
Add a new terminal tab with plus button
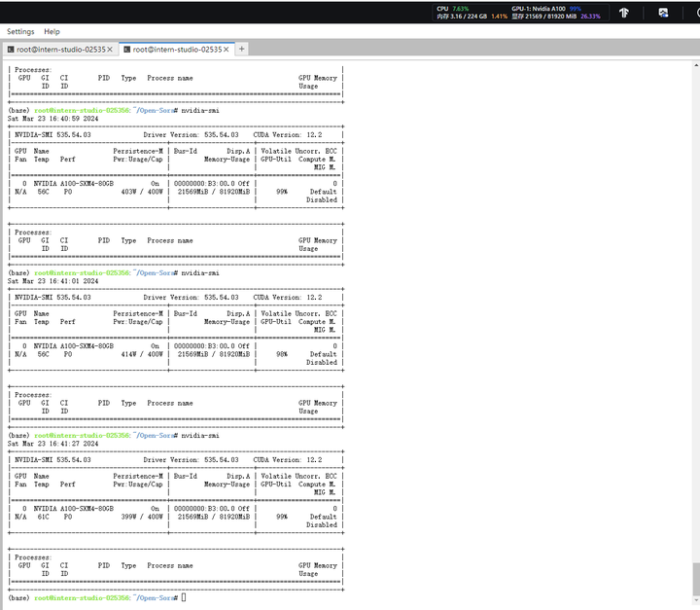pyautogui.click(x=241, y=49)
